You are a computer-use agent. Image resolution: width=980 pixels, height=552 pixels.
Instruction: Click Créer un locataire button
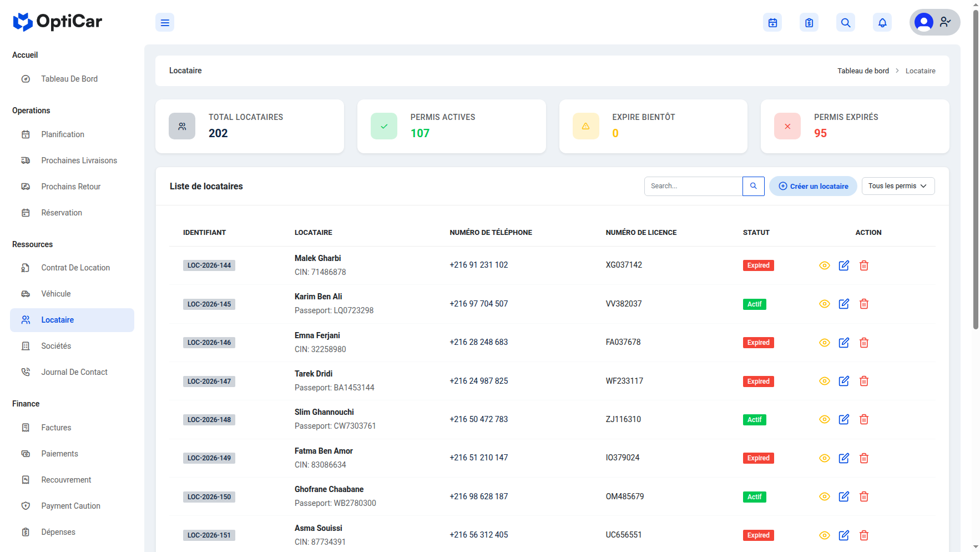coord(813,186)
